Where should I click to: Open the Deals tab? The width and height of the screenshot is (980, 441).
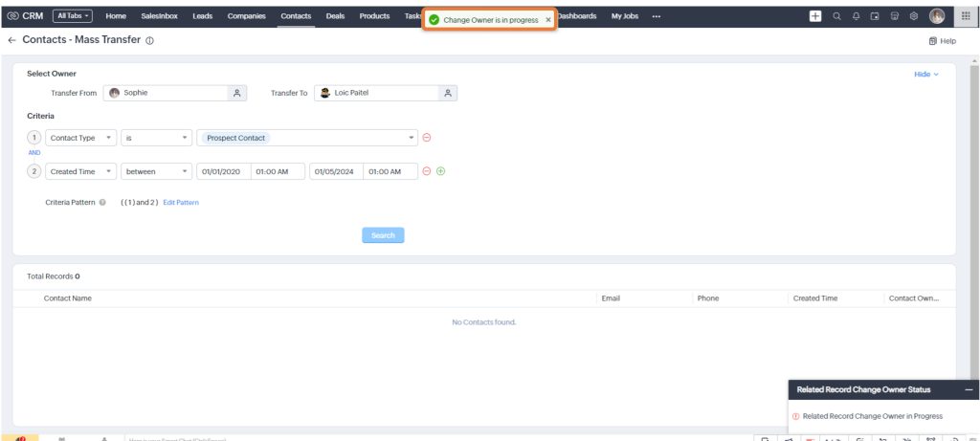(x=335, y=16)
